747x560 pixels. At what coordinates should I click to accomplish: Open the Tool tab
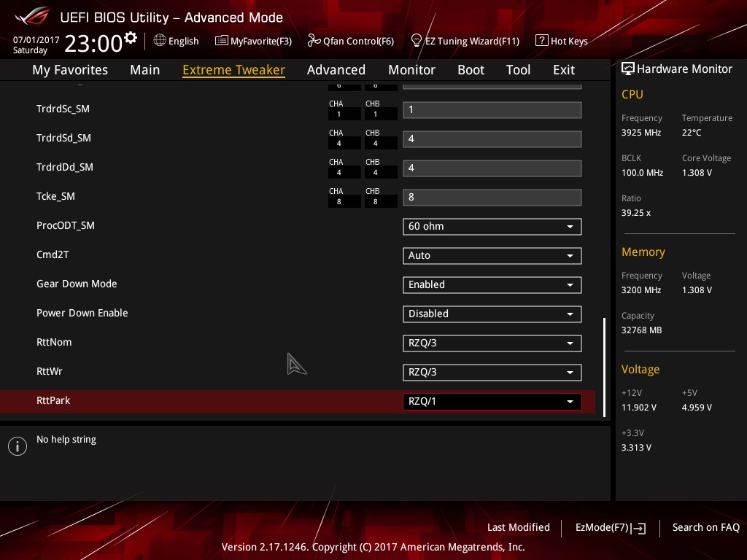point(518,70)
